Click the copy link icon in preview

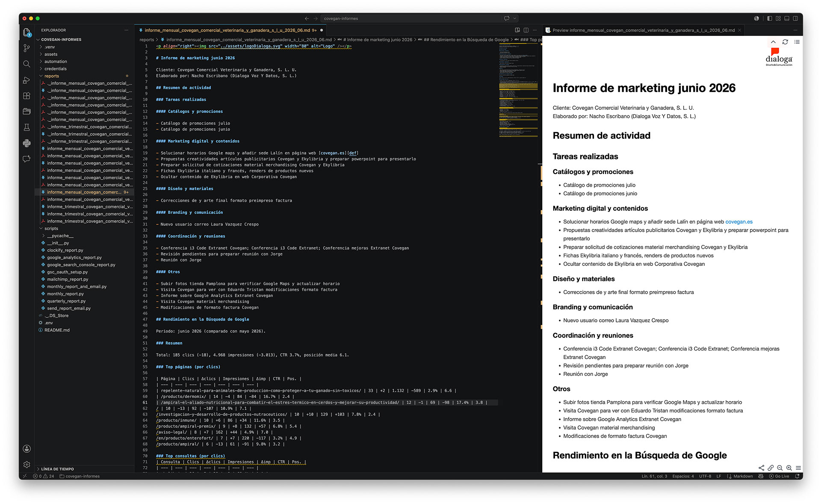coord(771,468)
